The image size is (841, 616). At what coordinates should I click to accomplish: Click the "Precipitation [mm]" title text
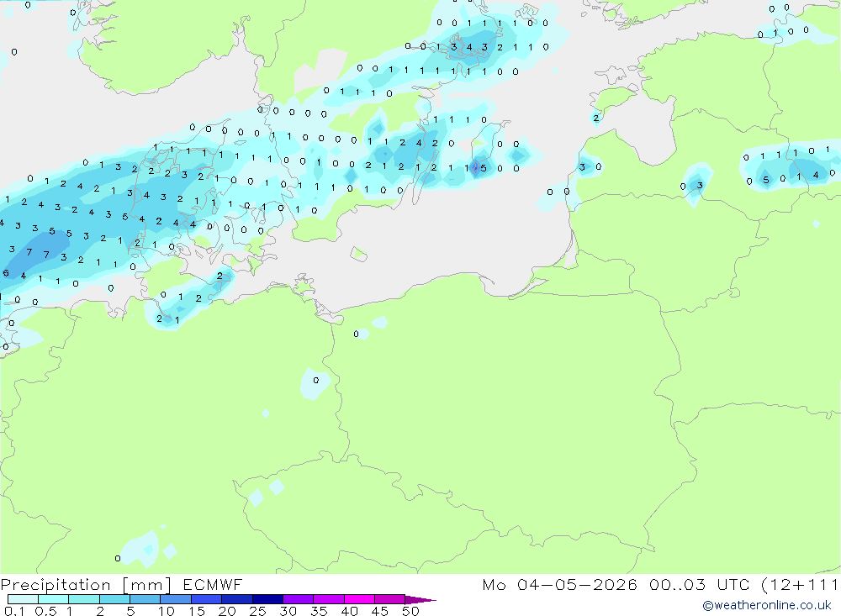click(x=86, y=585)
